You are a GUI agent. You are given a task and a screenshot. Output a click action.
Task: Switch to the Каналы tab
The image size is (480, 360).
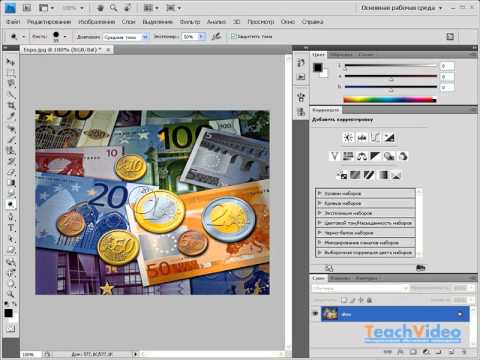pos(340,278)
